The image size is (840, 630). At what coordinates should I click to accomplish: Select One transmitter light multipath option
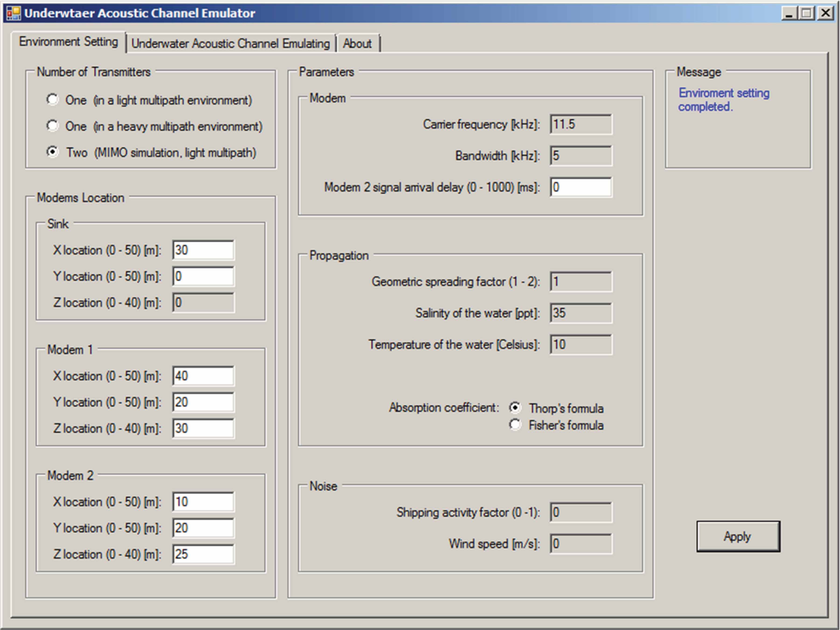click(x=52, y=100)
